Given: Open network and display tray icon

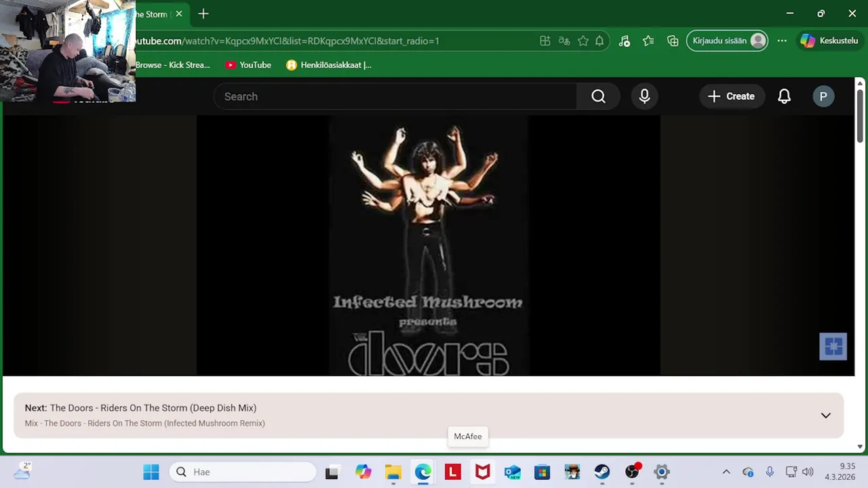Looking at the screenshot, I should pyautogui.click(x=791, y=472).
